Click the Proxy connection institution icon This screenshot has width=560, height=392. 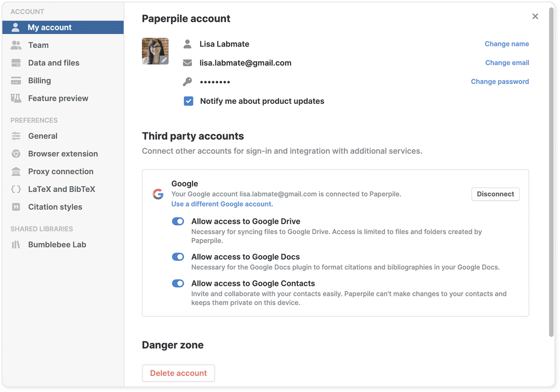pyautogui.click(x=16, y=172)
